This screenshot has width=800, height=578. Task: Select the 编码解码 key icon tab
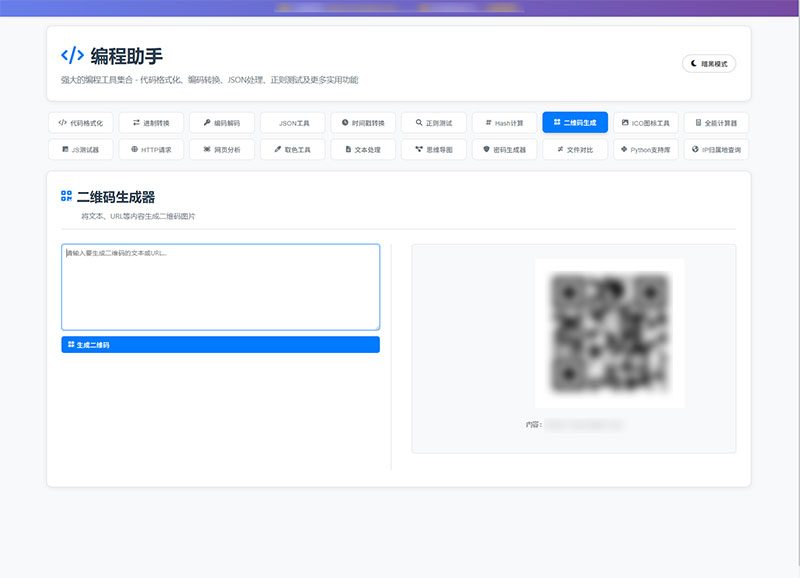(221, 123)
